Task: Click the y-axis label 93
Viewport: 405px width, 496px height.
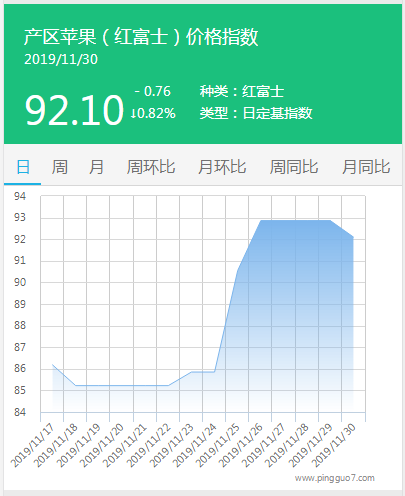Action: point(20,217)
